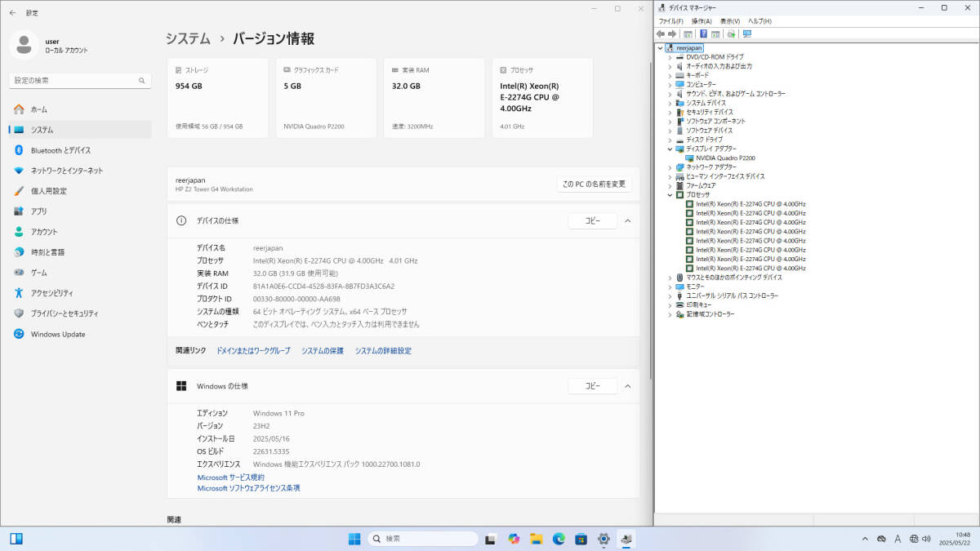This screenshot has width=980, height=551.
Task: Expand the キーボード tree node
Action: (x=670, y=75)
